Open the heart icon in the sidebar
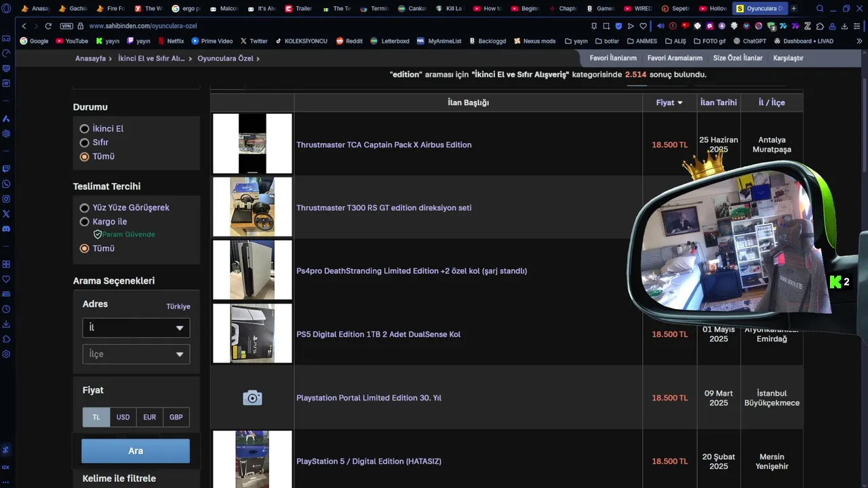Image resolution: width=868 pixels, height=488 pixels. (x=6, y=279)
